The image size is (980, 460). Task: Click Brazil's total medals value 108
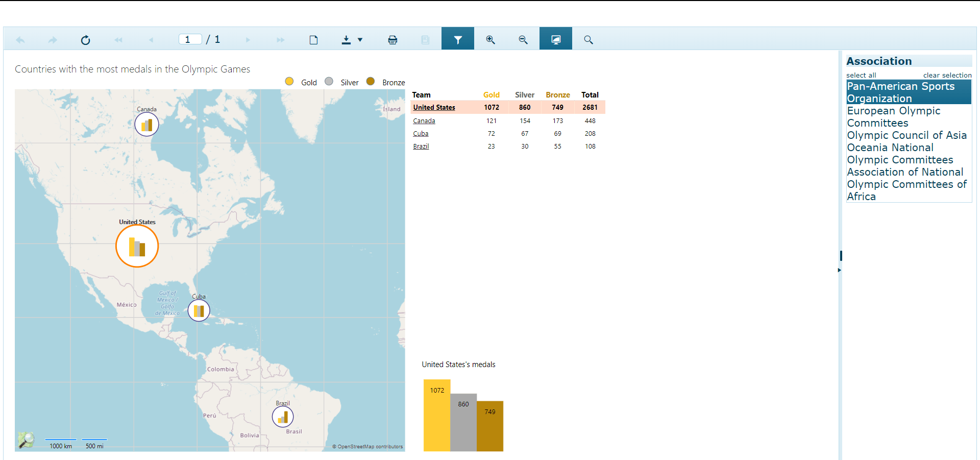click(590, 147)
